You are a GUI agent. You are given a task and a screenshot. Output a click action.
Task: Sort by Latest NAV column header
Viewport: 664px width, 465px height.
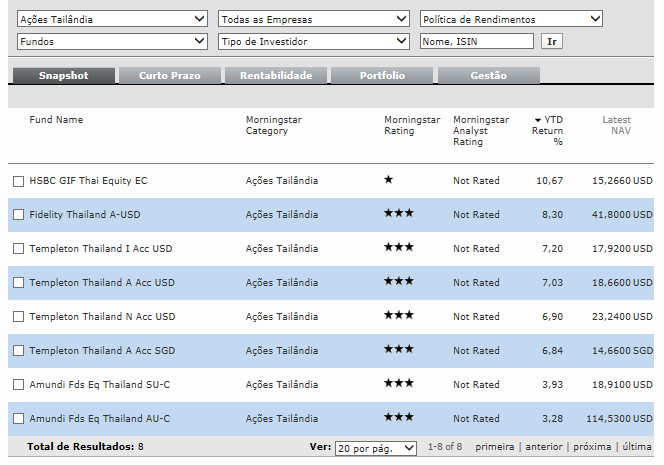click(x=617, y=125)
